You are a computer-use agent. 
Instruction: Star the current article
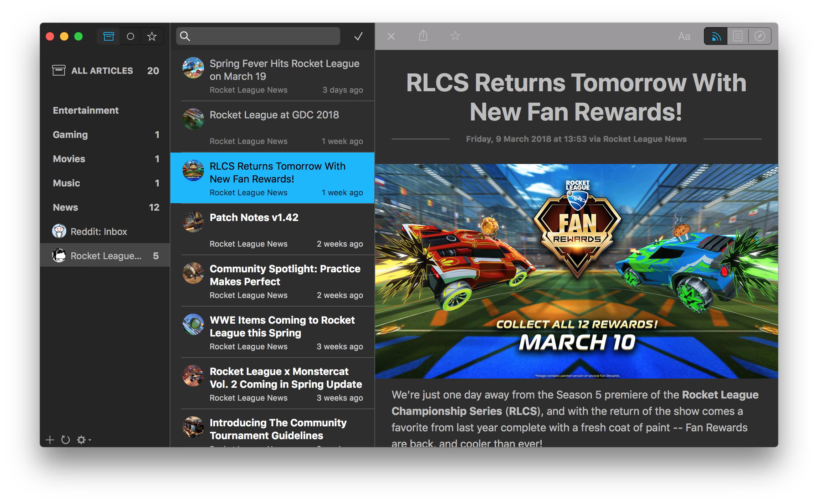pos(455,36)
